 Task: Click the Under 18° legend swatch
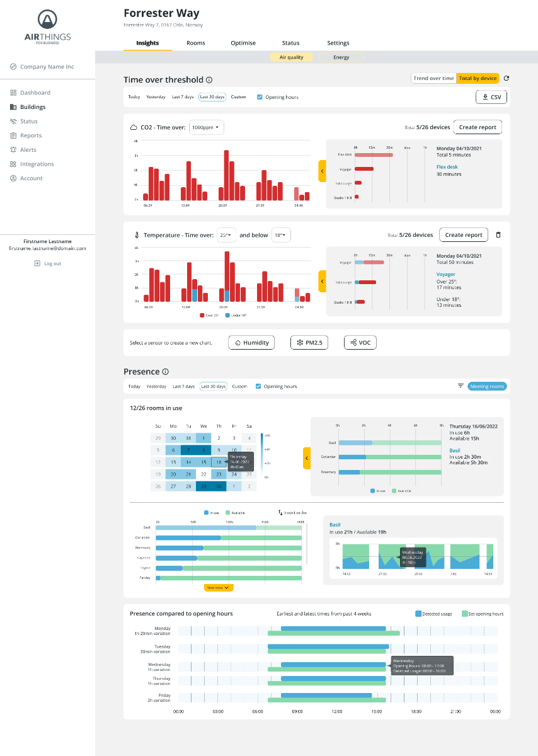click(x=227, y=315)
